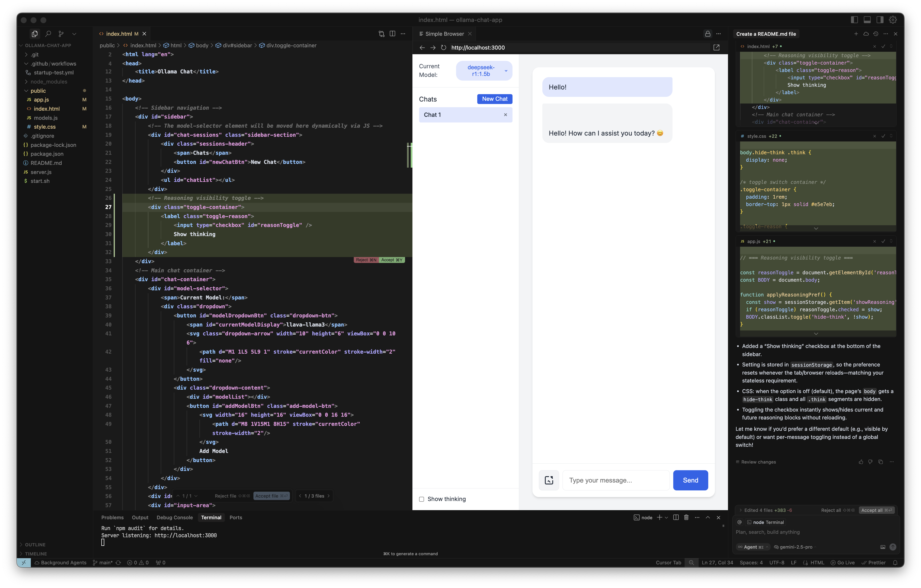Expand the node_modules folder
This screenshot has height=588, width=921.
coord(49,81)
